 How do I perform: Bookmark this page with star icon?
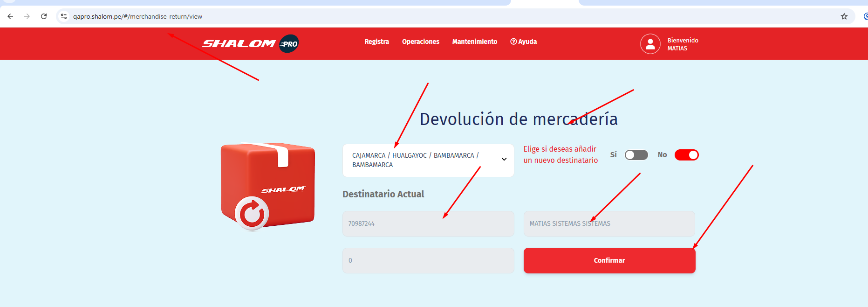[x=844, y=16]
